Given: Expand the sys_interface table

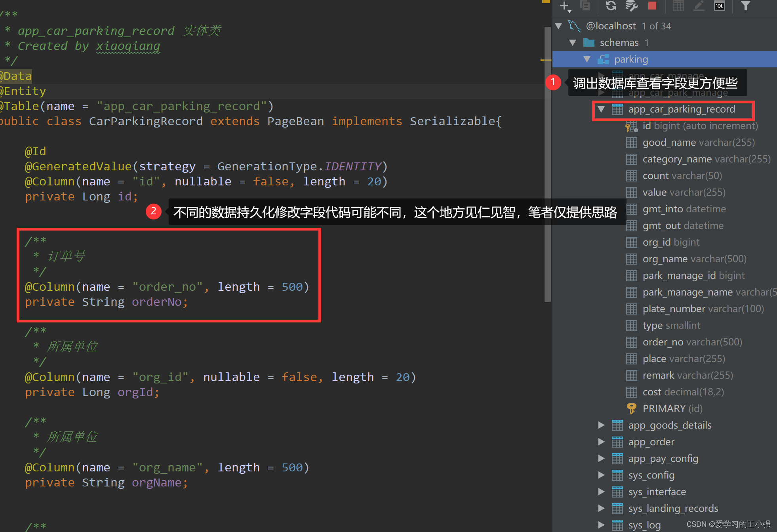Looking at the screenshot, I should point(601,492).
